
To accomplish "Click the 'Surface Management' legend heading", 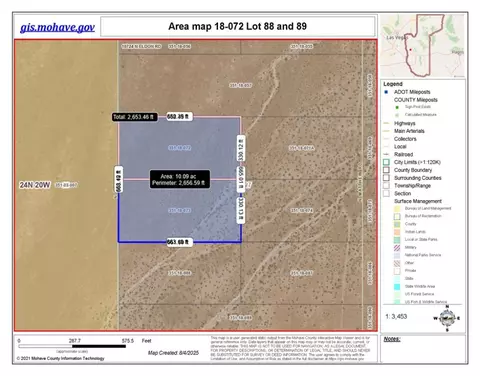I will click(418, 201).
